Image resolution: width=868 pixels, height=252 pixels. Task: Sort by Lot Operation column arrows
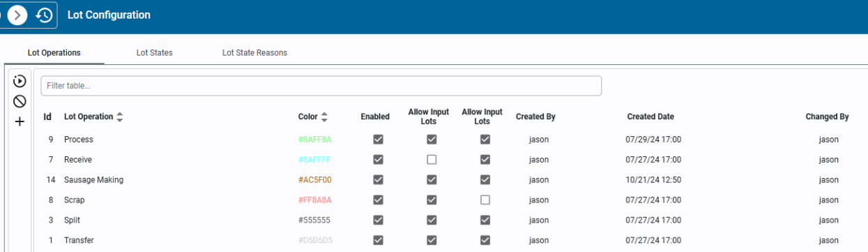click(119, 117)
